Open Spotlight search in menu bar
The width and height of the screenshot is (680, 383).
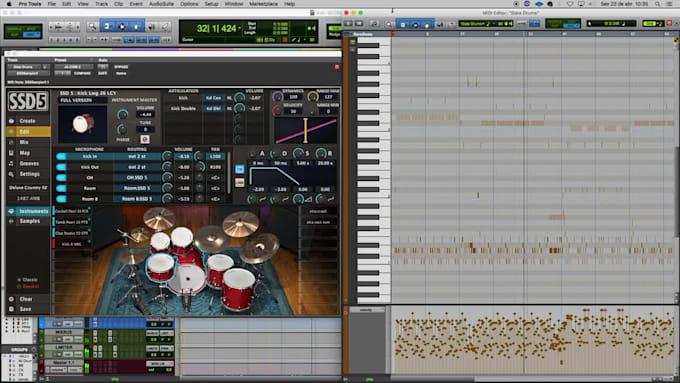[657, 4]
